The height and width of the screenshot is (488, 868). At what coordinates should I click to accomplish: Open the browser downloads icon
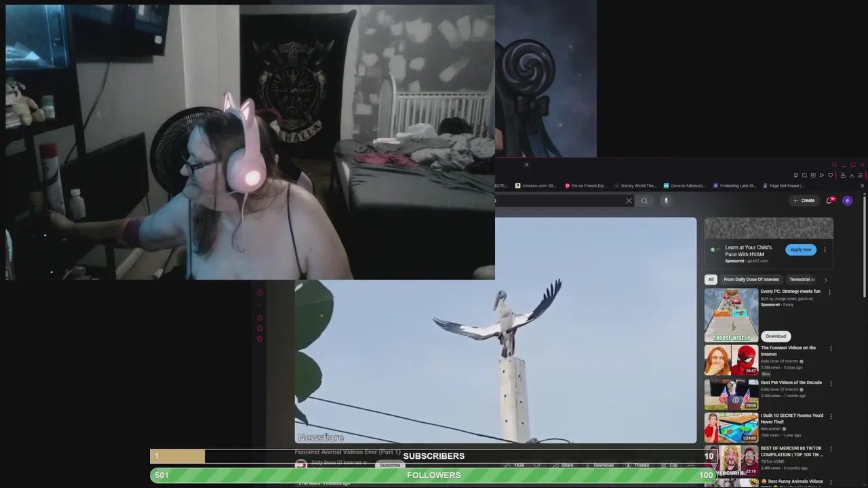852,176
